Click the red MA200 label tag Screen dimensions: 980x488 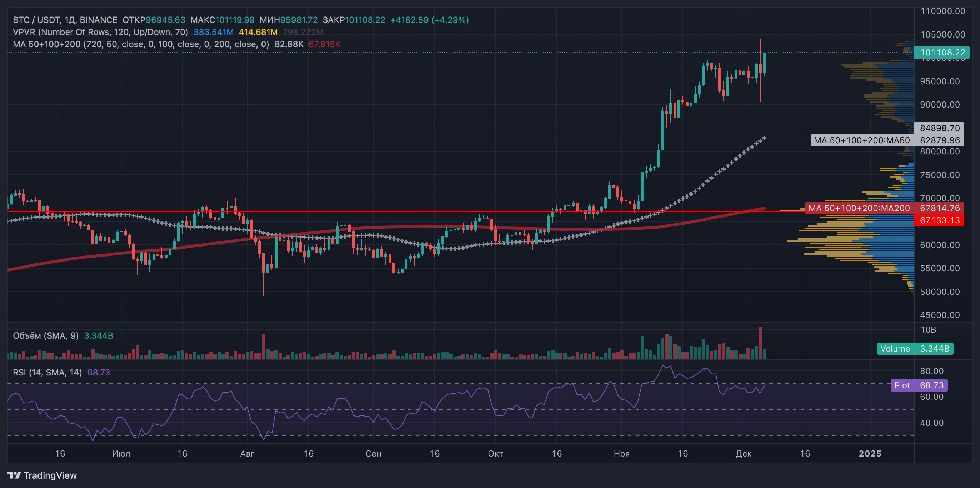[859, 208]
